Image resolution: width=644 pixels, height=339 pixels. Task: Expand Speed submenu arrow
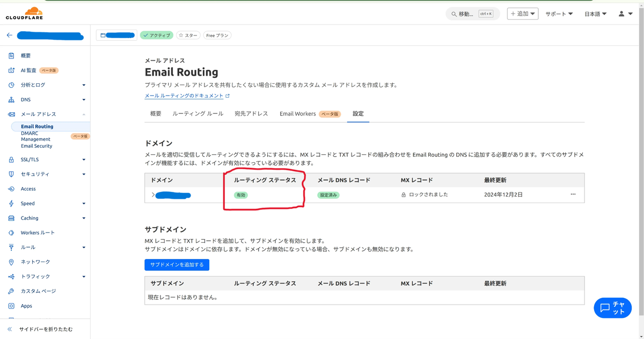pyautogui.click(x=84, y=204)
